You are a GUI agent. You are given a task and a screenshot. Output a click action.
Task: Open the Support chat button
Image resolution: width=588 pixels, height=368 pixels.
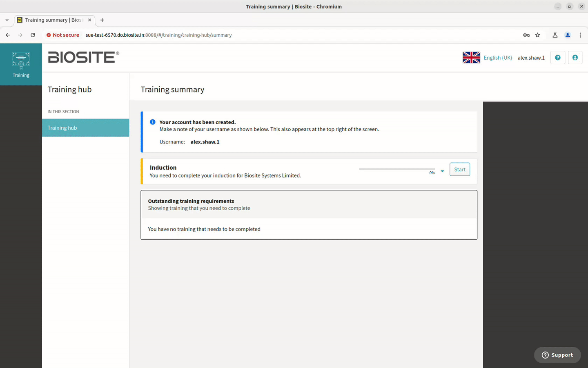(557, 355)
